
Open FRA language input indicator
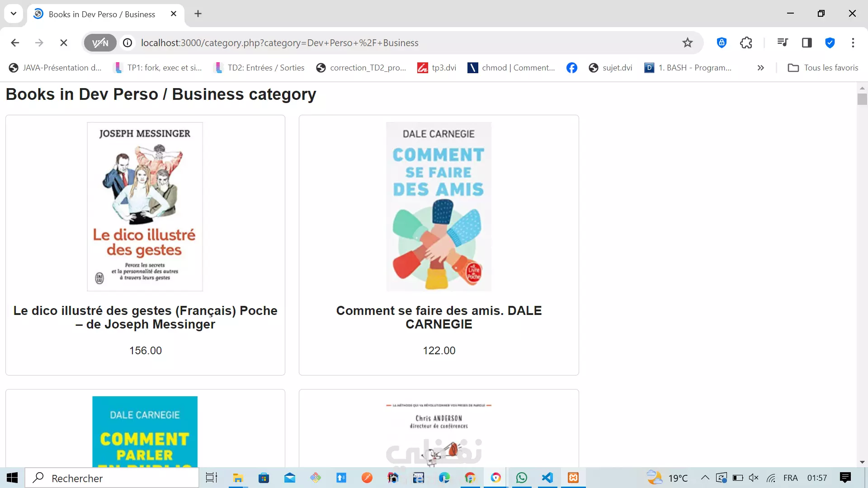(x=791, y=478)
